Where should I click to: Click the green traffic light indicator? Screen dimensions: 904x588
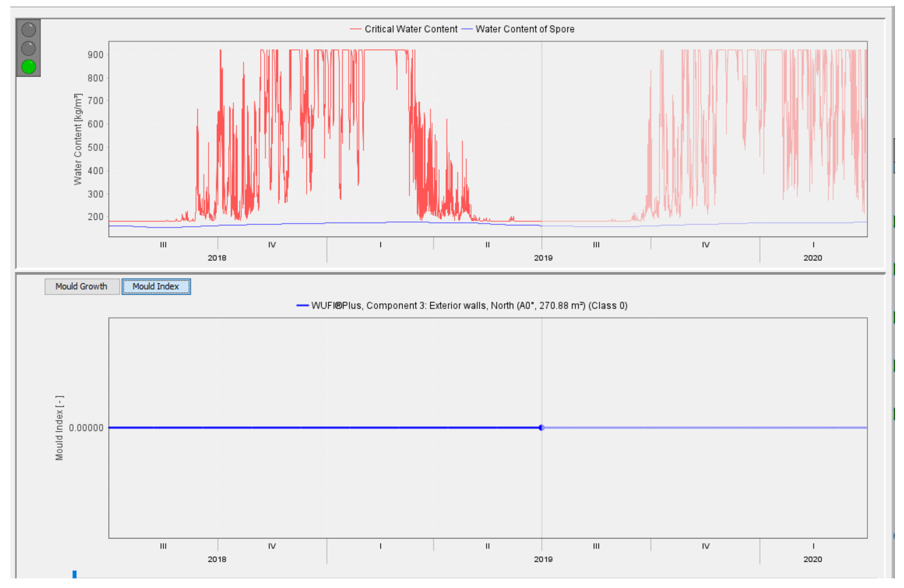(x=28, y=67)
